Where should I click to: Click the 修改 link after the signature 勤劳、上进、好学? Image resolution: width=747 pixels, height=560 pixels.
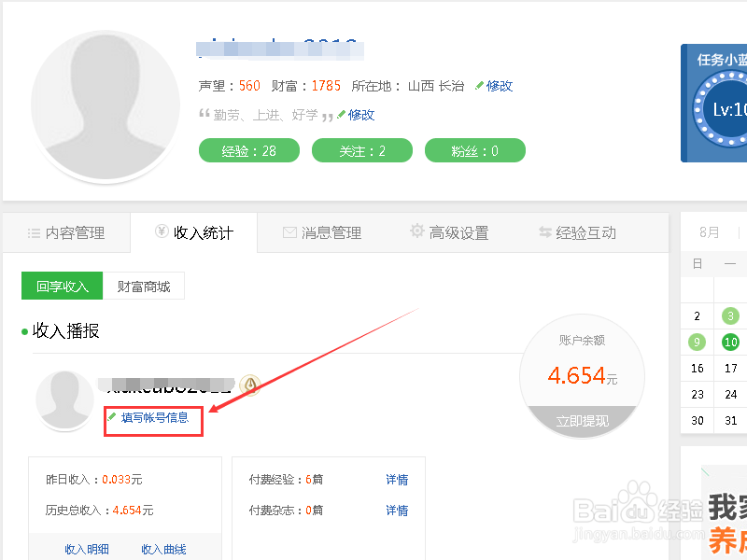361,115
